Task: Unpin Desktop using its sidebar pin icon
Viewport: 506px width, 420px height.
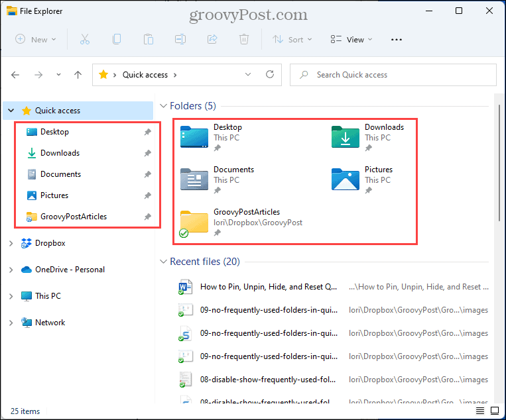Action: (147, 132)
